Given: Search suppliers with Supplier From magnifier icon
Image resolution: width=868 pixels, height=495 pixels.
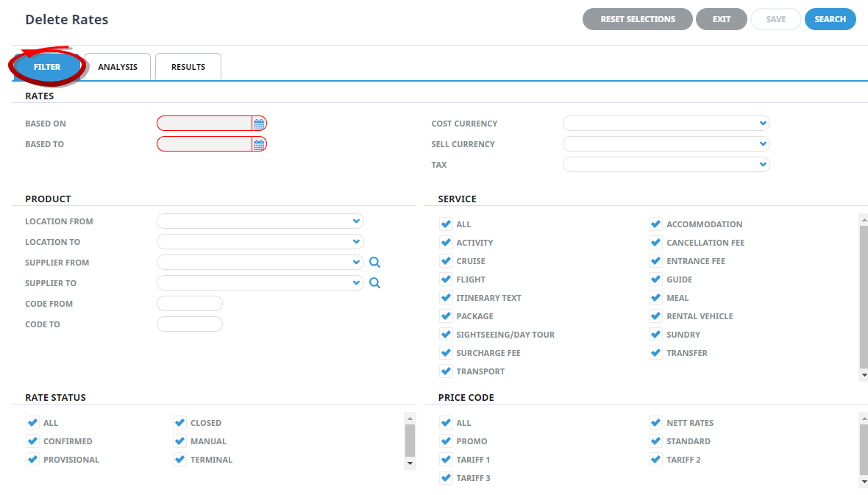Looking at the screenshot, I should (x=374, y=263).
